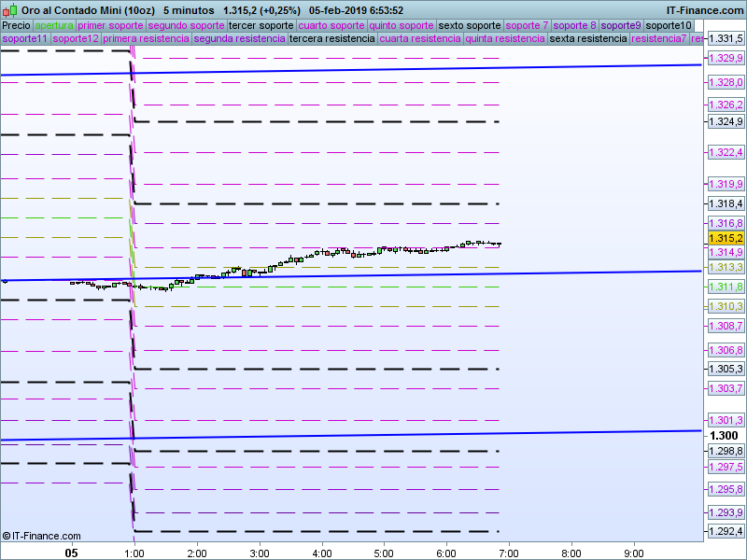Click the segunda resistencia legend label
The width and height of the screenshot is (747, 560).
240,38
